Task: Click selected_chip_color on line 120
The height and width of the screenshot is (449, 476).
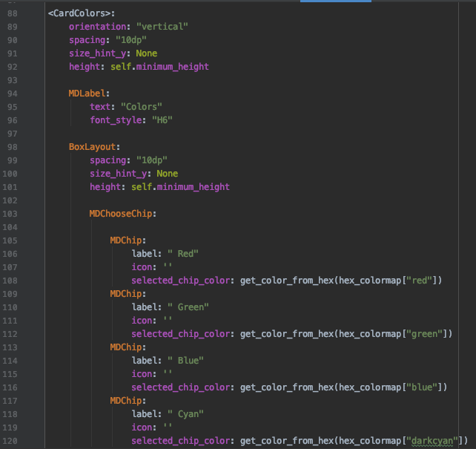Action: [x=181, y=441]
